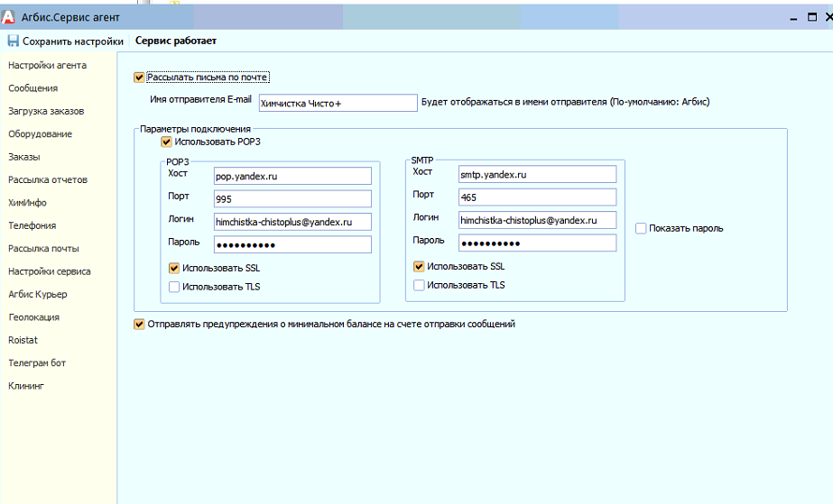Click the POP3 password field

coord(292,244)
